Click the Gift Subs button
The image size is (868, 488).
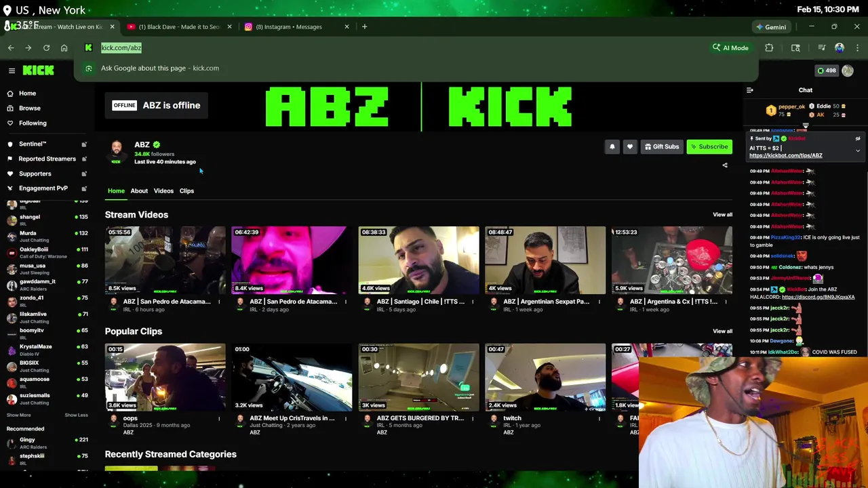(662, 147)
